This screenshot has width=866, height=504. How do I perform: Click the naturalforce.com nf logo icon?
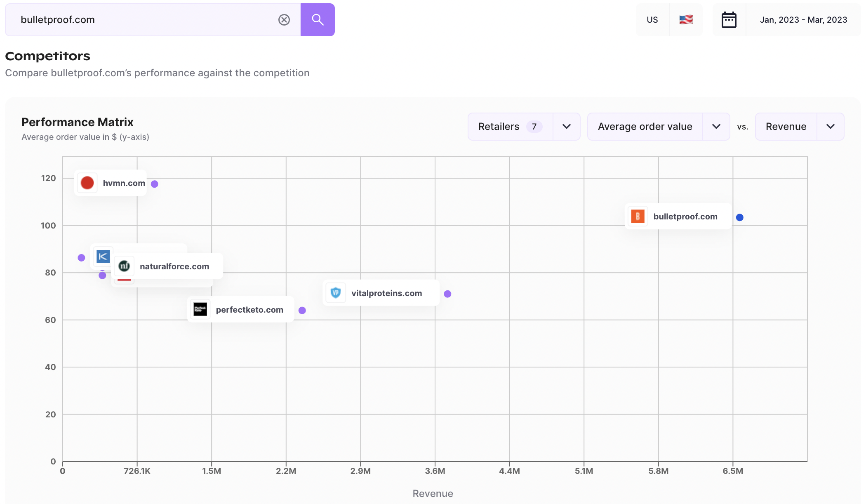click(x=124, y=266)
